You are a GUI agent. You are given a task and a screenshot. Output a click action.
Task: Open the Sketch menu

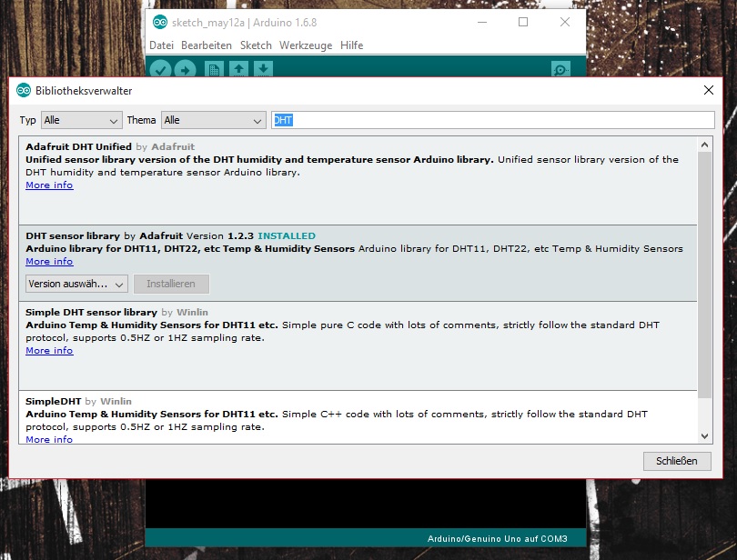(x=256, y=45)
